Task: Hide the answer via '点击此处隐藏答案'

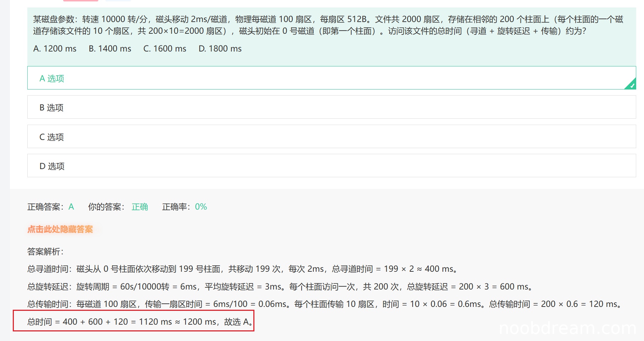Action: point(60,229)
